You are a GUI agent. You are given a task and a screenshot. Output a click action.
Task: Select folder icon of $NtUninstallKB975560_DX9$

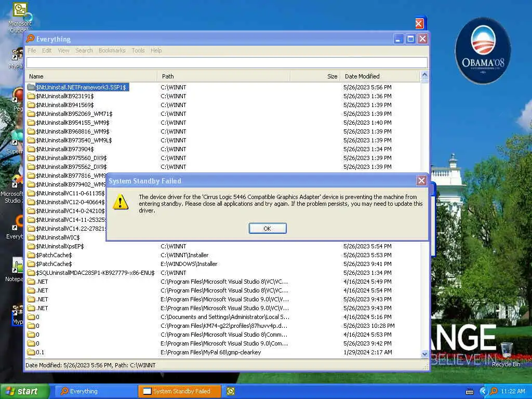31,158
